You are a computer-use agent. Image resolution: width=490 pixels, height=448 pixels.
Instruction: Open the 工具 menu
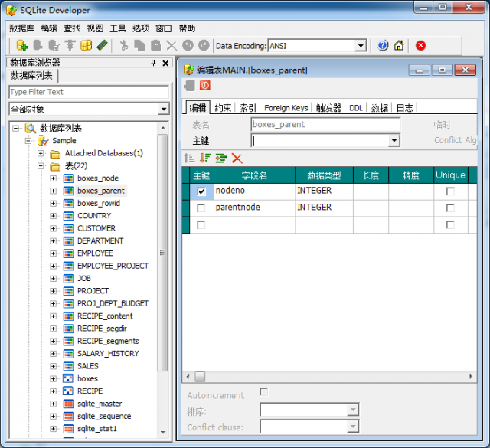118,28
